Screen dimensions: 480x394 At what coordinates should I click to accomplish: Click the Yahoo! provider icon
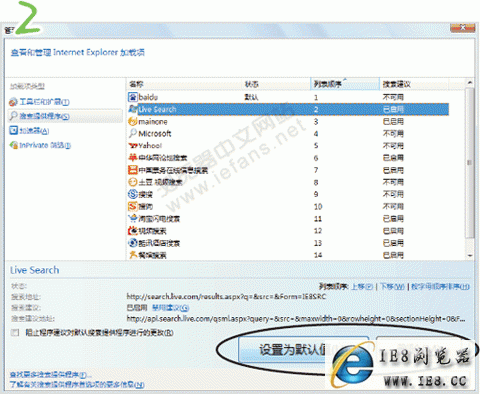pos(133,146)
